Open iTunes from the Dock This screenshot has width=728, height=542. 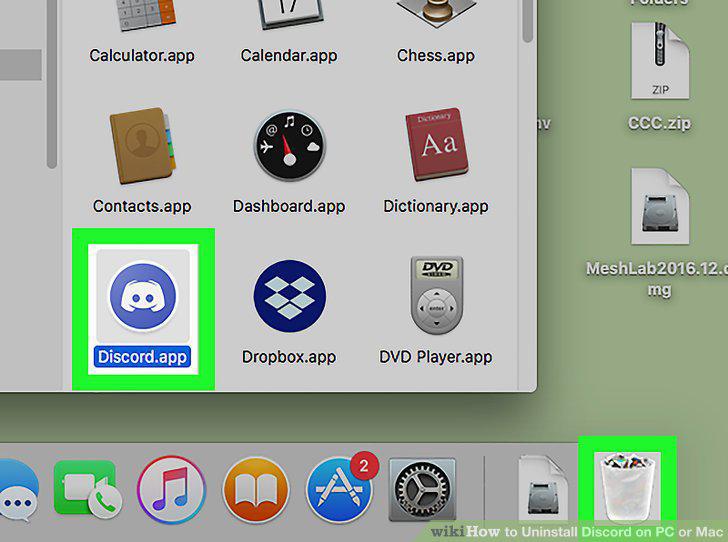tap(171, 490)
